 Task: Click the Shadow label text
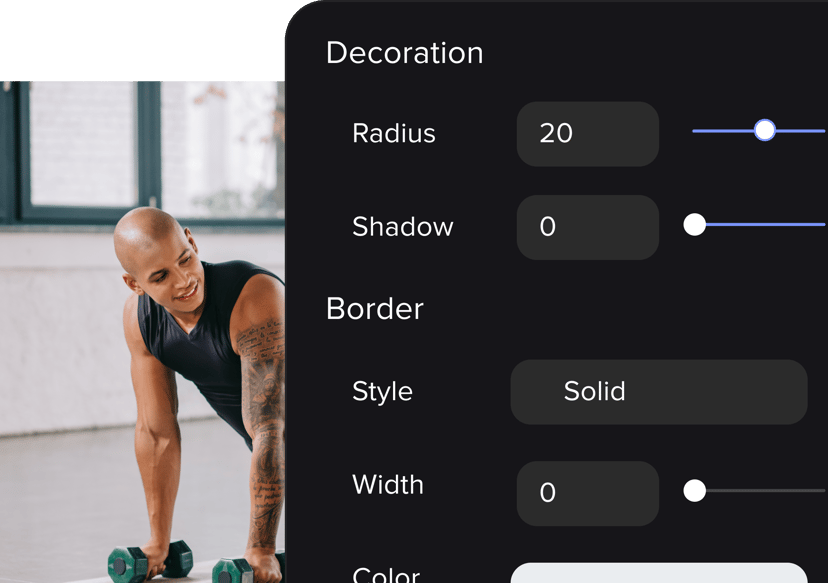coord(403,227)
